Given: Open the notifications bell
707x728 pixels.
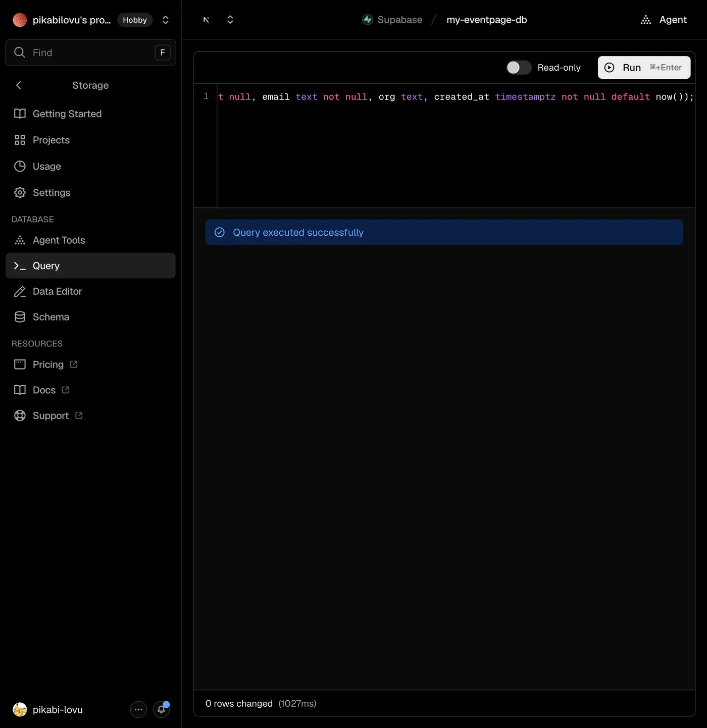Looking at the screenshot, I should (162, 710).
